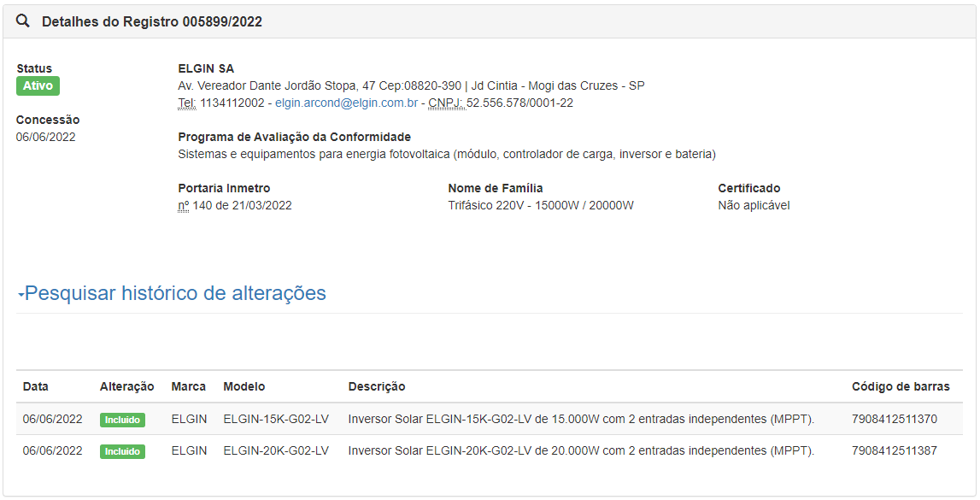Screen dimensions: 980x500
Task: Open the elgin.arcond@elgin.com.br email link
Action: click(346, 103)
